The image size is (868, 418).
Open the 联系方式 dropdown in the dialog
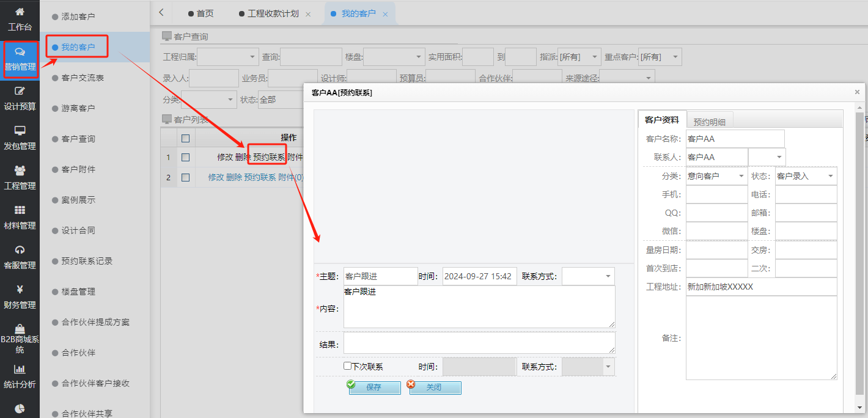point(587,276)
